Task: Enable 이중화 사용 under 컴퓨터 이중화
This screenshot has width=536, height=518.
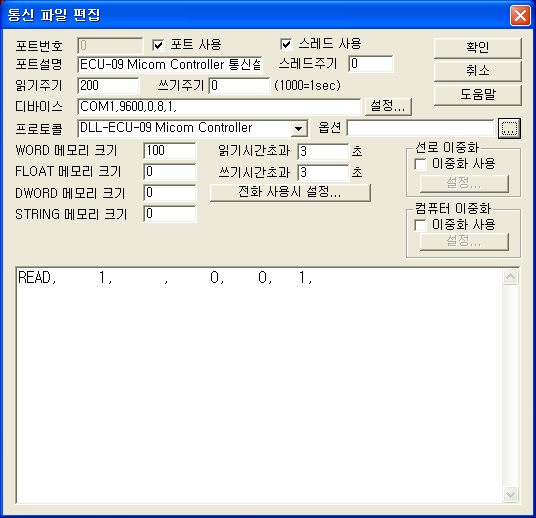Action: [x=420, y=225]
